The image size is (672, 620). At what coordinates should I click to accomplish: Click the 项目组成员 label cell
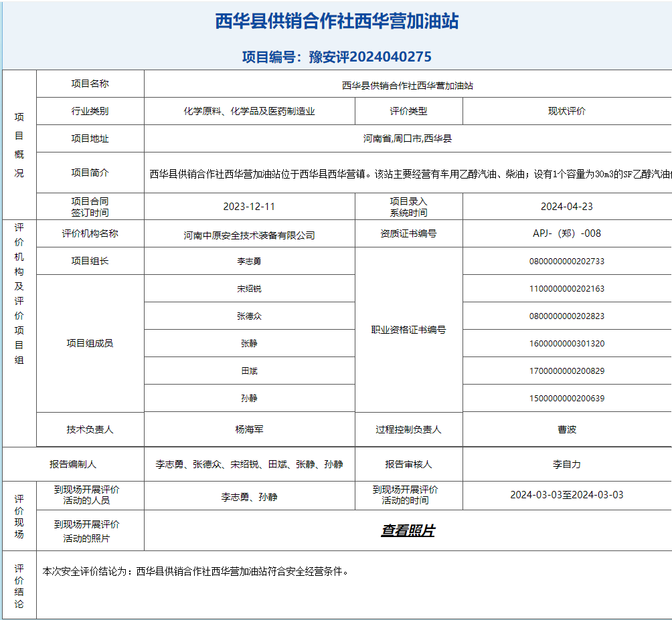pyautogui.click(x=90, y=343)
